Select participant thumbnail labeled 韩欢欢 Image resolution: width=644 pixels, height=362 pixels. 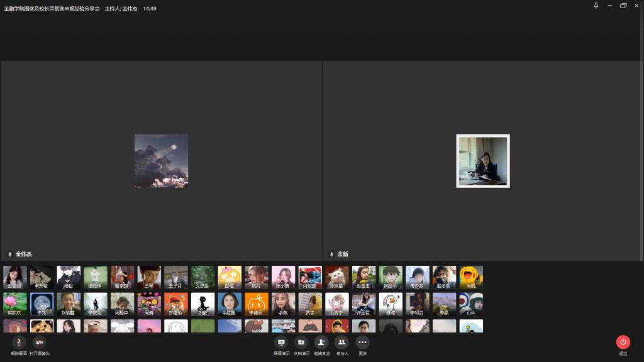click(14, 304)
